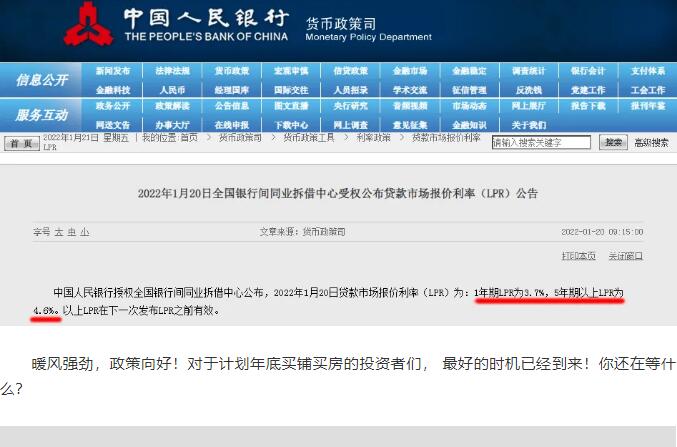Focus the search keyword input field
The image size is (677, 447).
[x=541, y=143]
